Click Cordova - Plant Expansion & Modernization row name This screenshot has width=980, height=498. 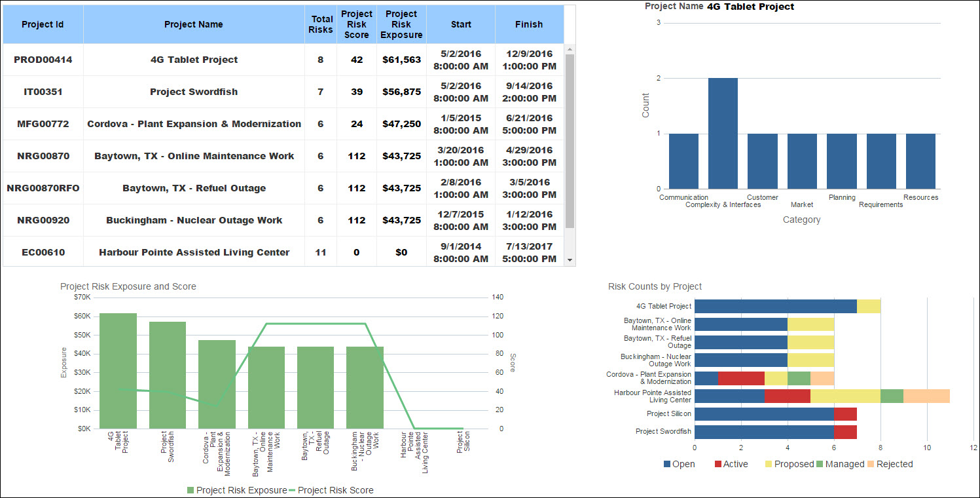pos(194,124)
